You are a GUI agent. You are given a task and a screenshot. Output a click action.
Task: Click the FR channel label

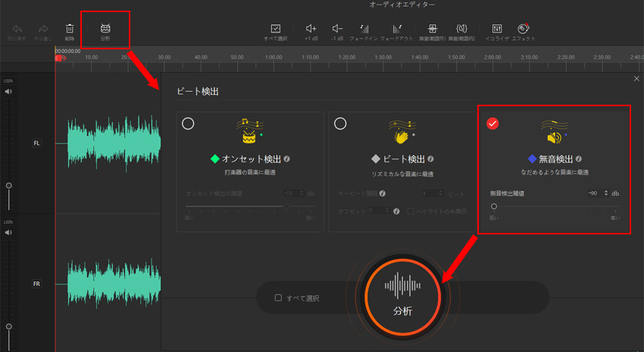(36, 284)
